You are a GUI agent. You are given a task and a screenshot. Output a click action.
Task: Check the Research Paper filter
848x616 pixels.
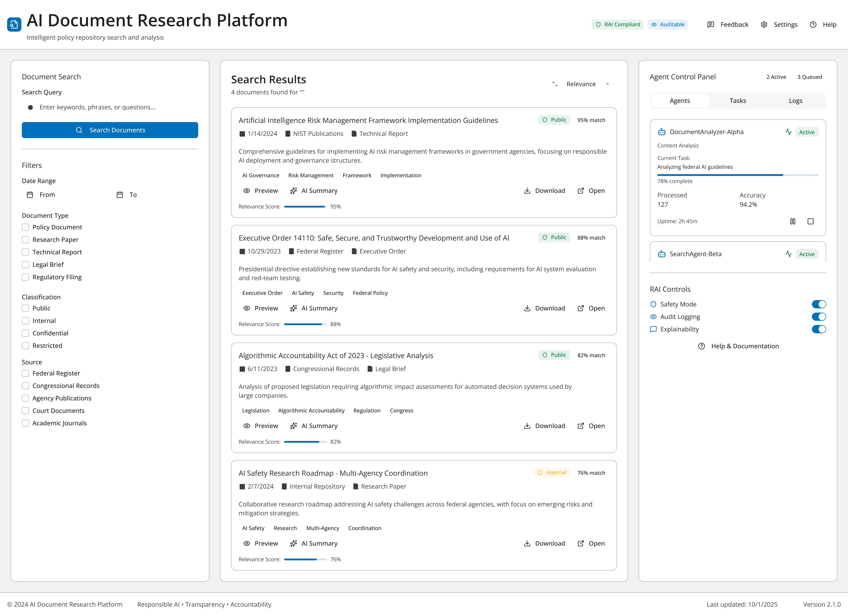(25, 240)
